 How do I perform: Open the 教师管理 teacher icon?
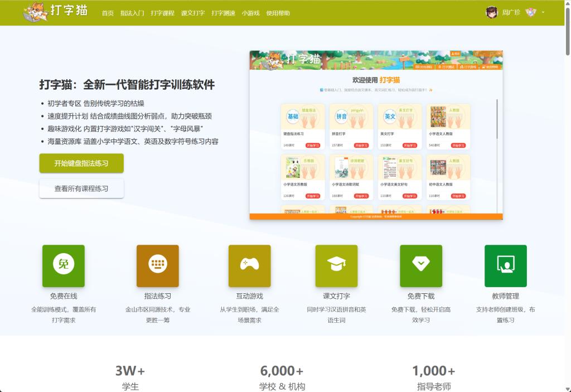click(x=505, y=265)
